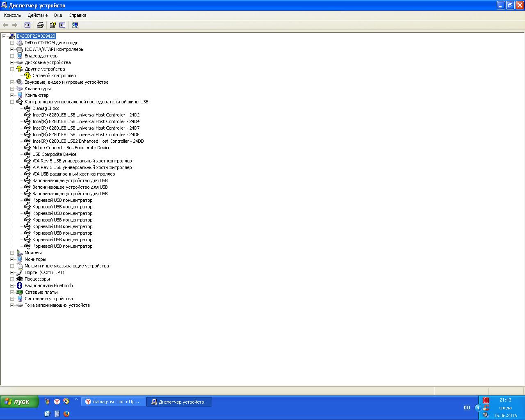The image size is (525, 420).
Task: Click the webcam tray icon
Action: (x=486, y=415)
